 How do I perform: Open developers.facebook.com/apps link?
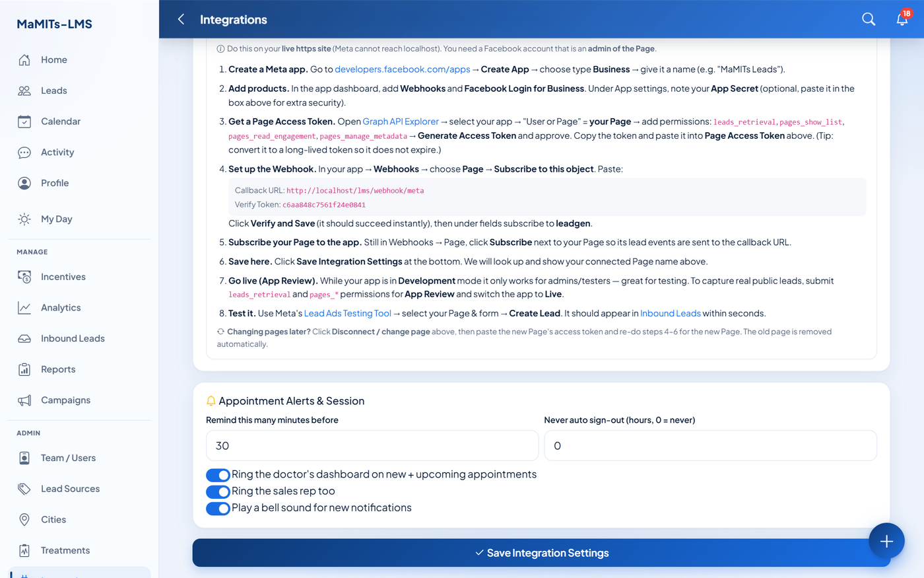(x=403, y=69)
